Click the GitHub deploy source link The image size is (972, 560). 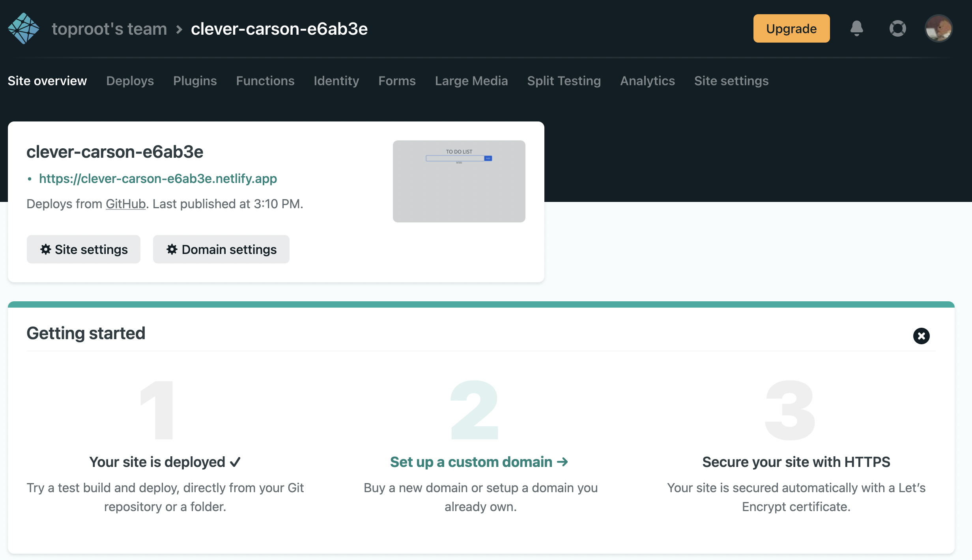tap(125, 204)
